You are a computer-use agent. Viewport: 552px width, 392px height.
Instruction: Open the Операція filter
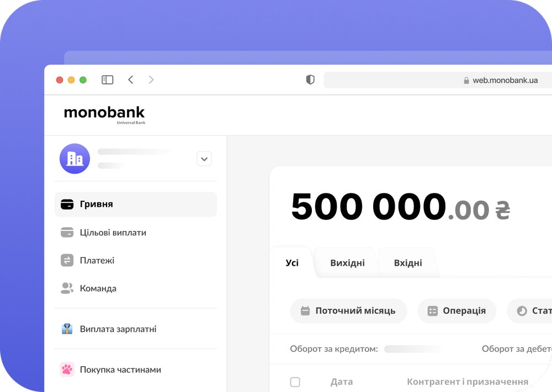(457, 311)
